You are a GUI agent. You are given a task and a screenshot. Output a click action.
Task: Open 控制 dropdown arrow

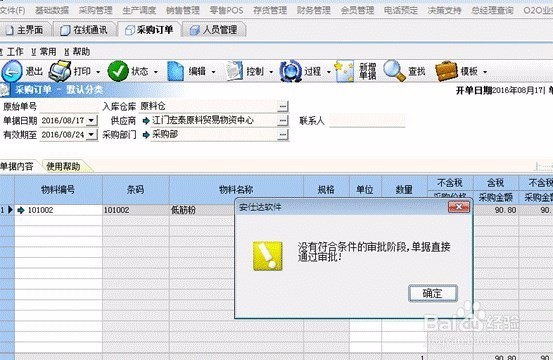(x=271, y=72)
